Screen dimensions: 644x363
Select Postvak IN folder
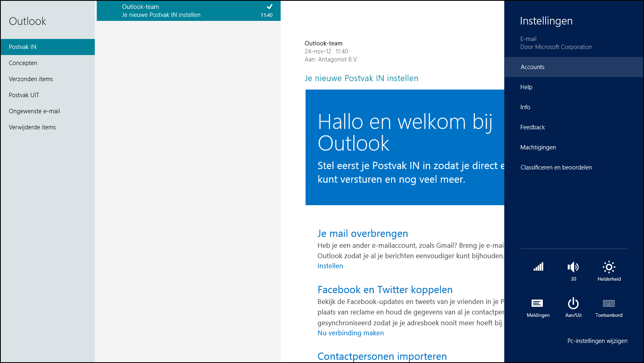(48, 47)
